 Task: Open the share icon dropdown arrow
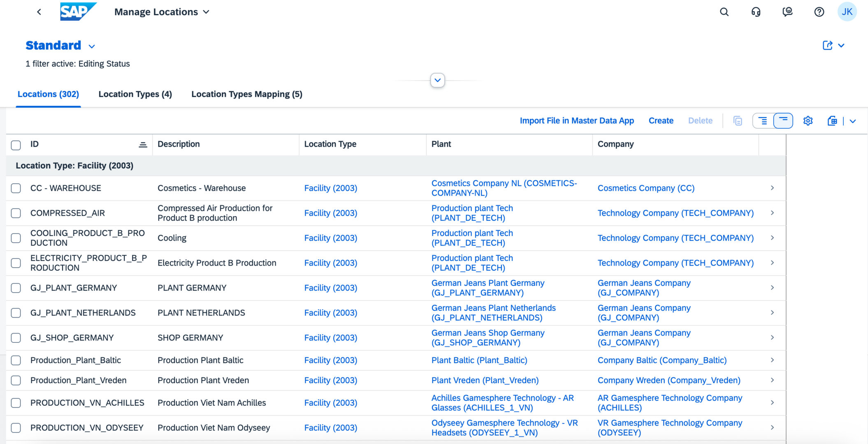click(x=841, y=46)
